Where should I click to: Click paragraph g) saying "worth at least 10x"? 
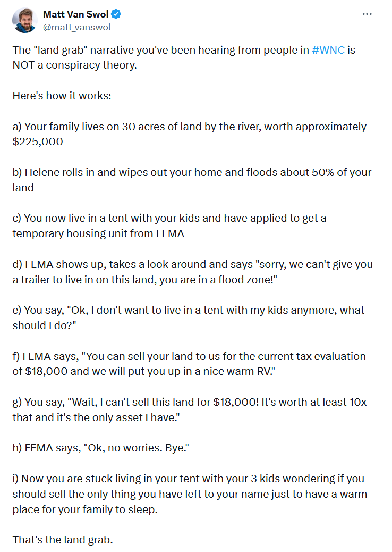point(189,403)
